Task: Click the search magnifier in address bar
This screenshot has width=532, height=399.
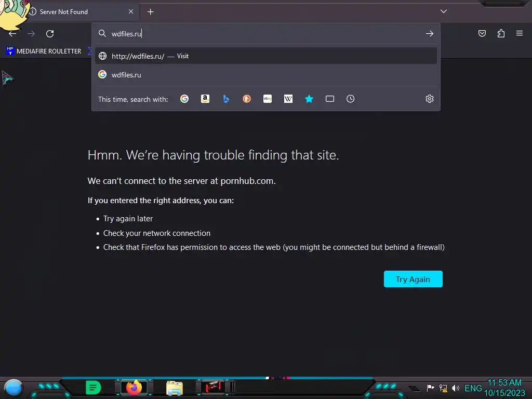Action: click(x=102, y=33)
